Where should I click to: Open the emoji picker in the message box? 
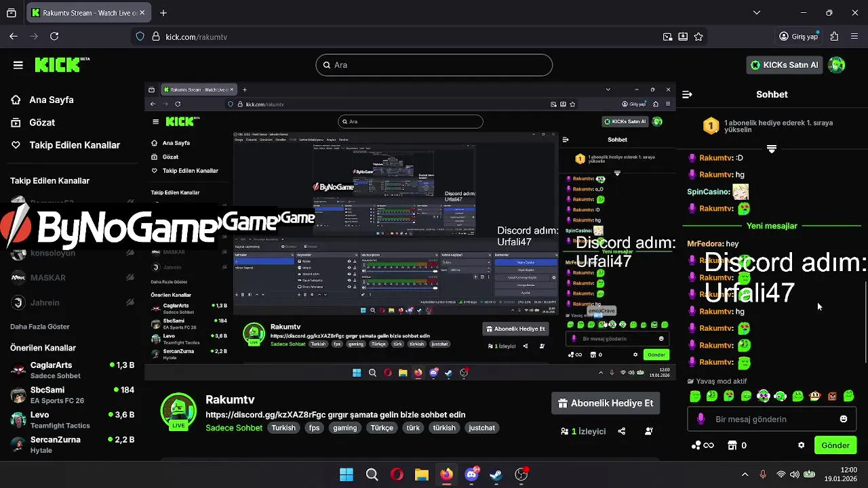click(844, 419)
